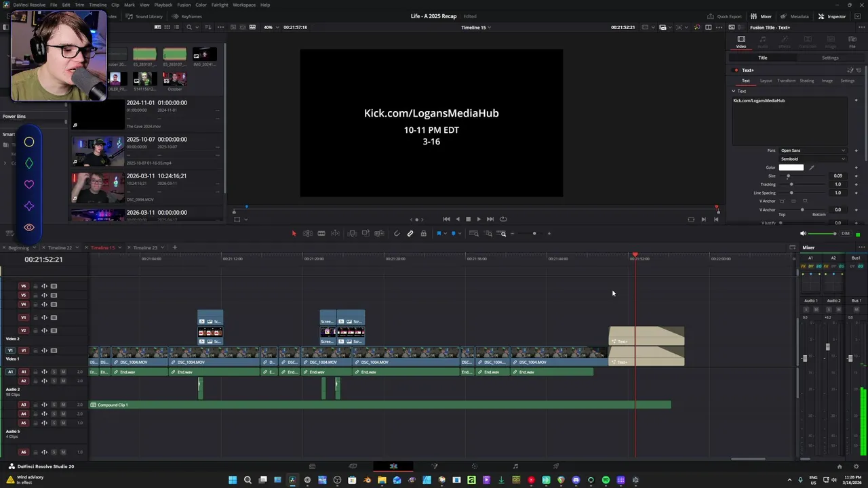This screenshot has width=868, height=488.
Task: Open the Transform tab in Text+
Action: 786,81
